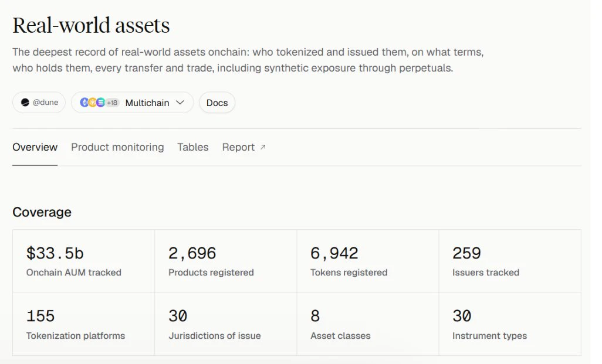This screenshot has height=364, width=602.
Task: Switch to the Tables tab
Action: (x=192, y=147)
